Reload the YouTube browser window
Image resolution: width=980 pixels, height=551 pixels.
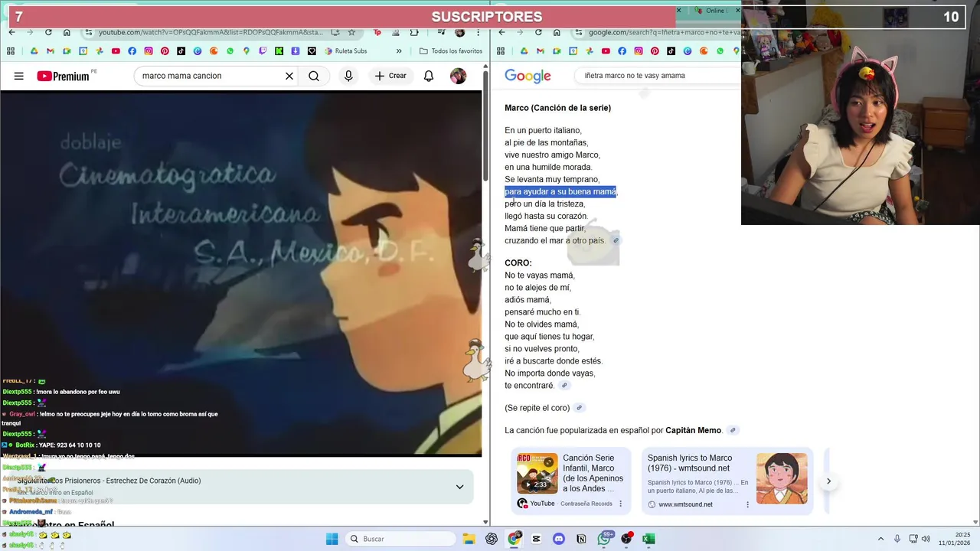pyautogui.click(x=48, y=32)
